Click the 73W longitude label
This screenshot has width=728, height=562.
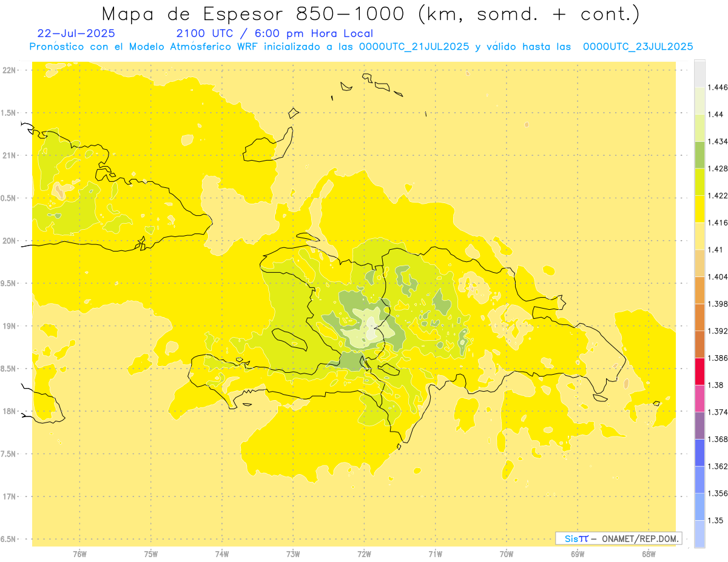[293, 554]
